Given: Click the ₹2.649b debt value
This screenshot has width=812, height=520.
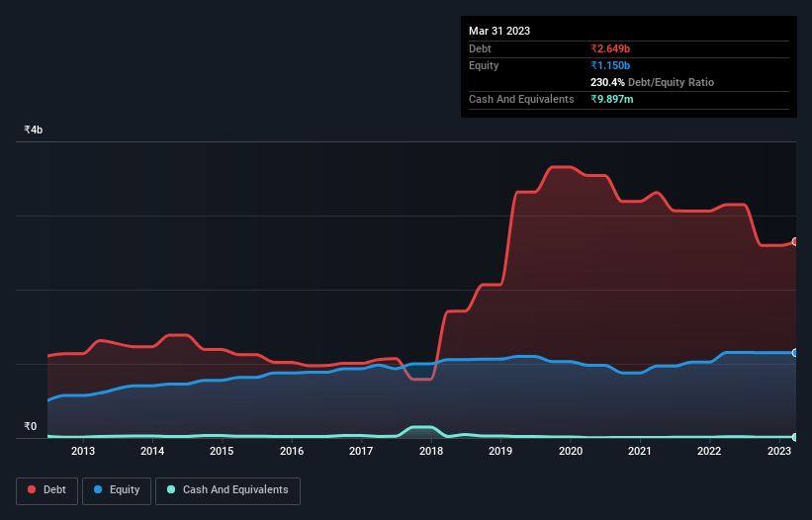Looking at the screenshot, I should (x=610, y=48).
